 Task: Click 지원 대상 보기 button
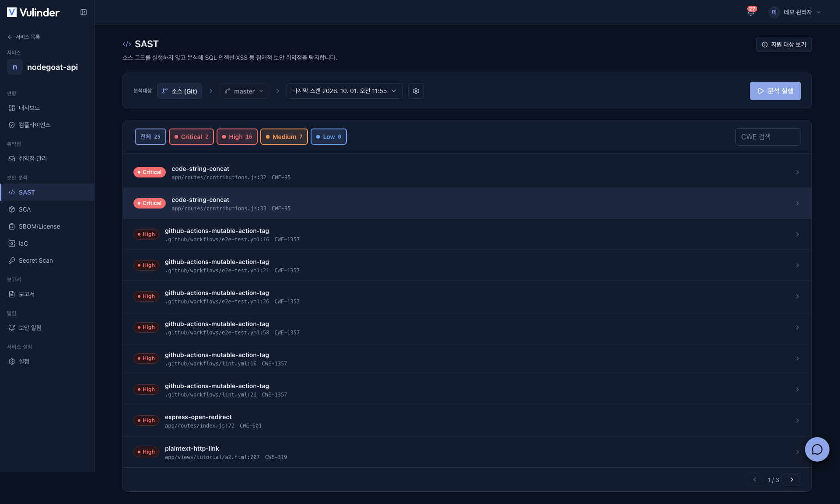784,45
